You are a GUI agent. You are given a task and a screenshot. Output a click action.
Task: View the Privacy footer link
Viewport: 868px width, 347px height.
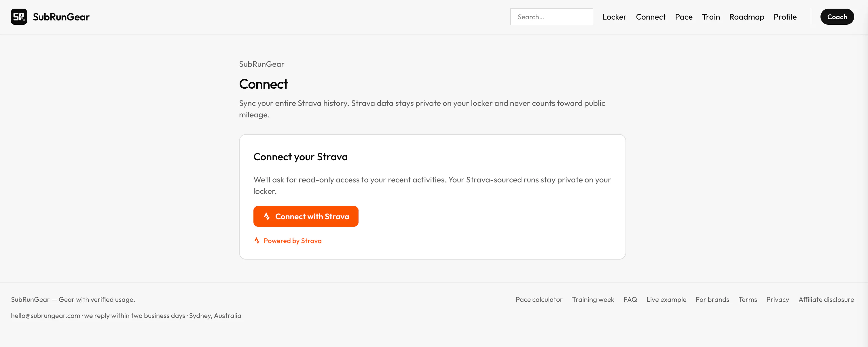(x=777, y=300)
